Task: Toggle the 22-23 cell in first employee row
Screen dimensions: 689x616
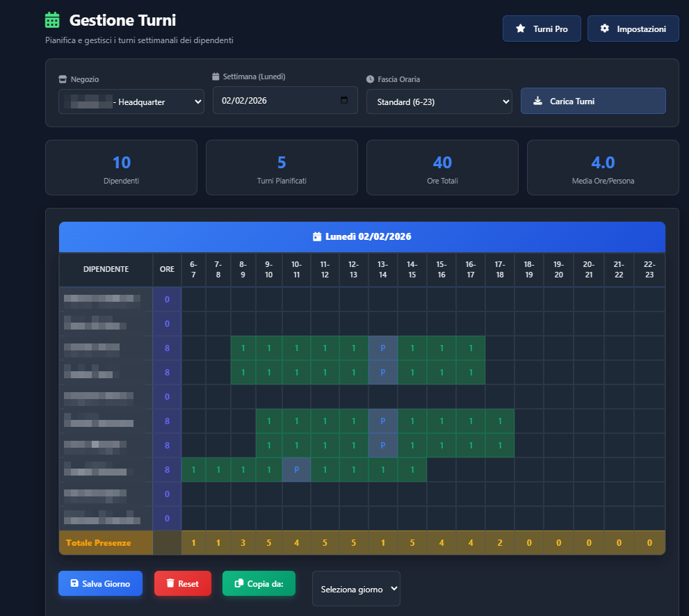Action: 649,300
